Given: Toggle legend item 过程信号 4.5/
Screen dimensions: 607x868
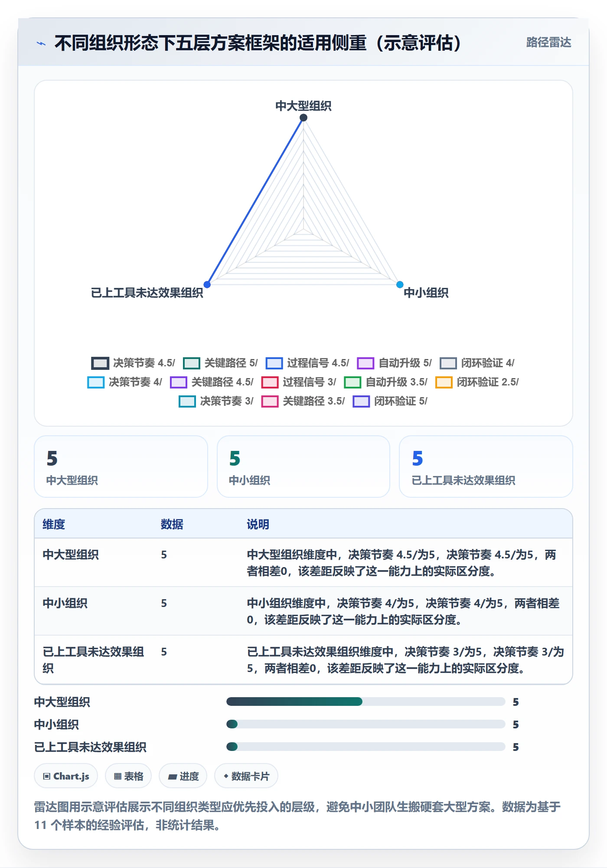Looking at the screenshot, I should pyautogui.click(x=307, y=363).
